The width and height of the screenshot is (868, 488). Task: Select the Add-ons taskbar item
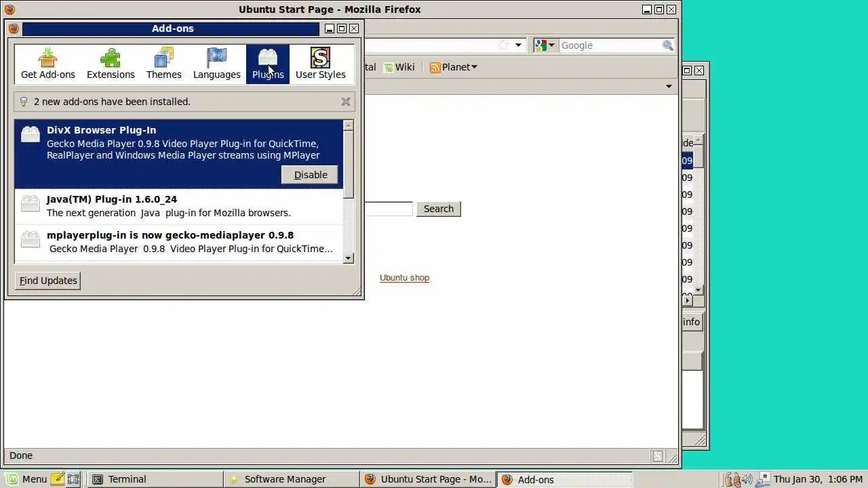click(x=564, y=479)
